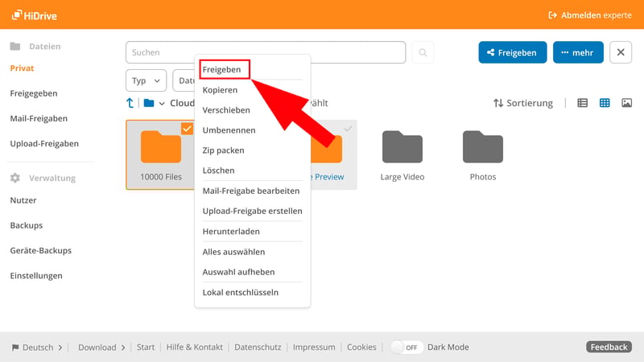
Task: Open the Deutsch language selector
Action: coord(37,348)
